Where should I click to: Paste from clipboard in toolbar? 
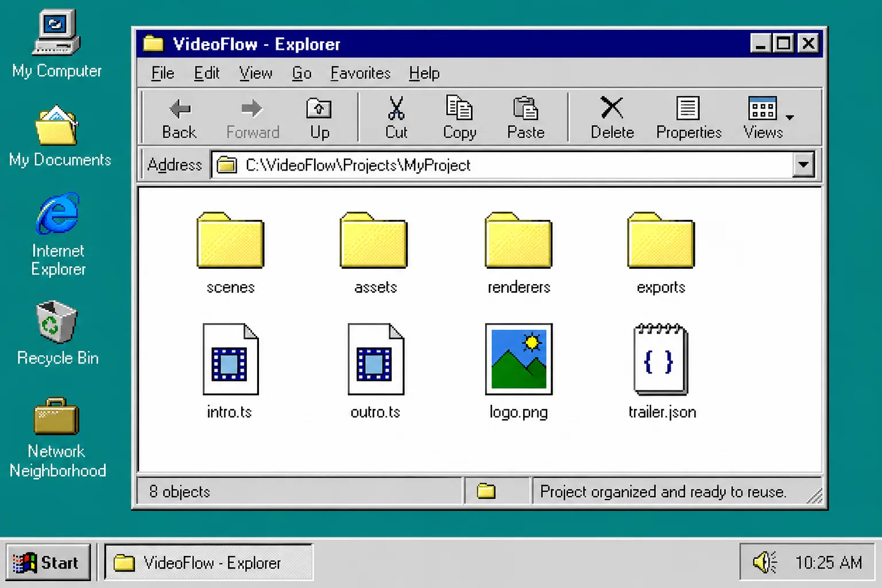pyautogui.click(x=525, y=118)
